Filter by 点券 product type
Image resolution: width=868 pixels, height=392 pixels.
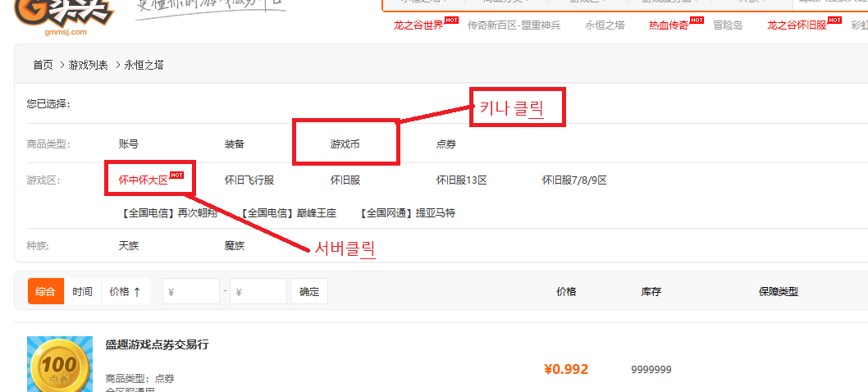[446, 144]
